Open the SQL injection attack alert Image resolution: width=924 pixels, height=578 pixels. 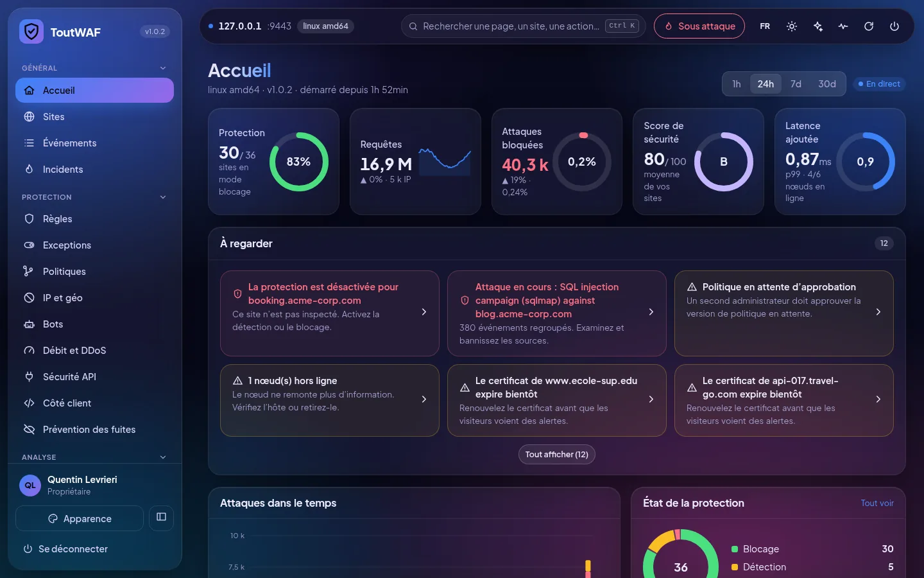557,313
